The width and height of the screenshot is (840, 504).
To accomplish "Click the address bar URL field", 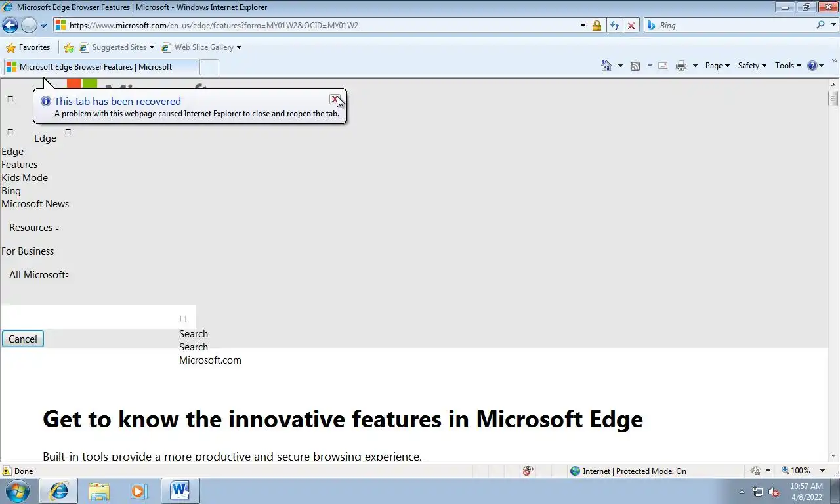I will click(x=315, y=26).
